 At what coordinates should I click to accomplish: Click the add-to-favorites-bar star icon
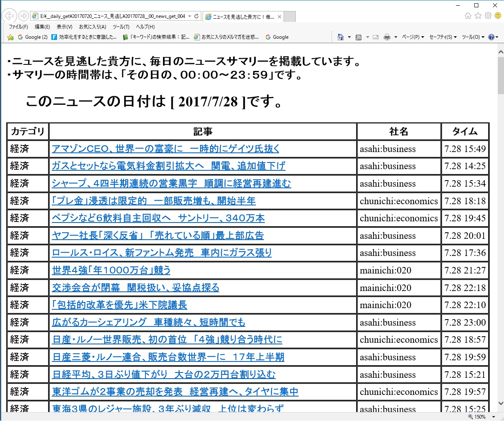pyautogui.click(x=11, y=37)
